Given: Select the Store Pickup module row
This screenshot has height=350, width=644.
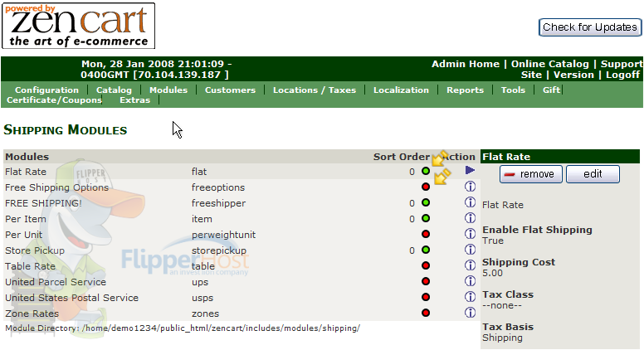Looking at the screenshot, I should 241,250.
